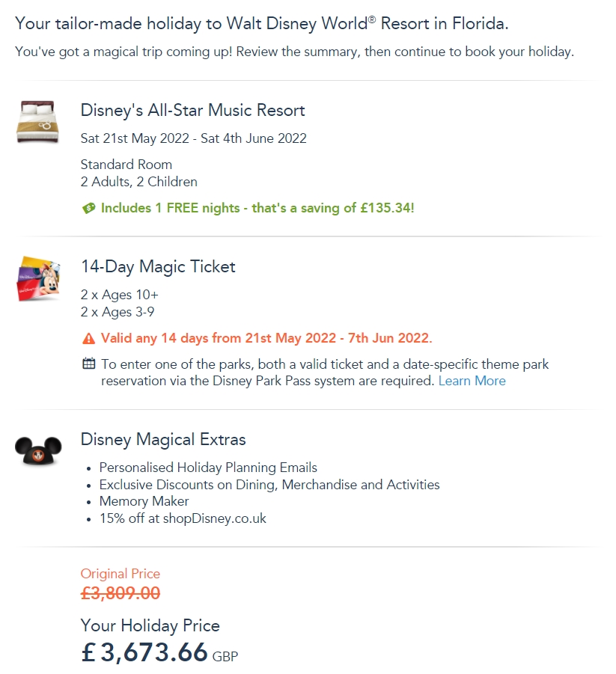
Task: Click the free nights saving offer text
Action: [x=257, y=208]
